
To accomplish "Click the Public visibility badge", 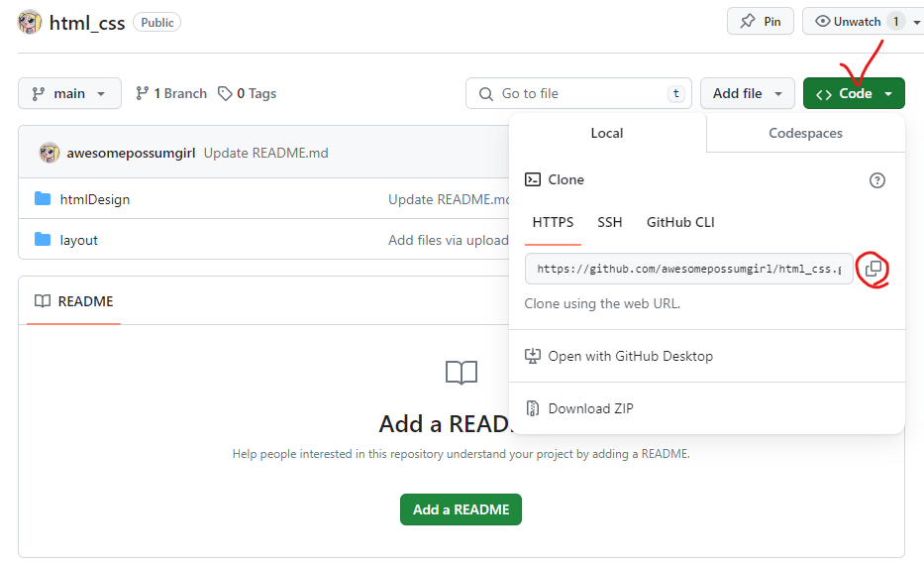I will point(156,23).
